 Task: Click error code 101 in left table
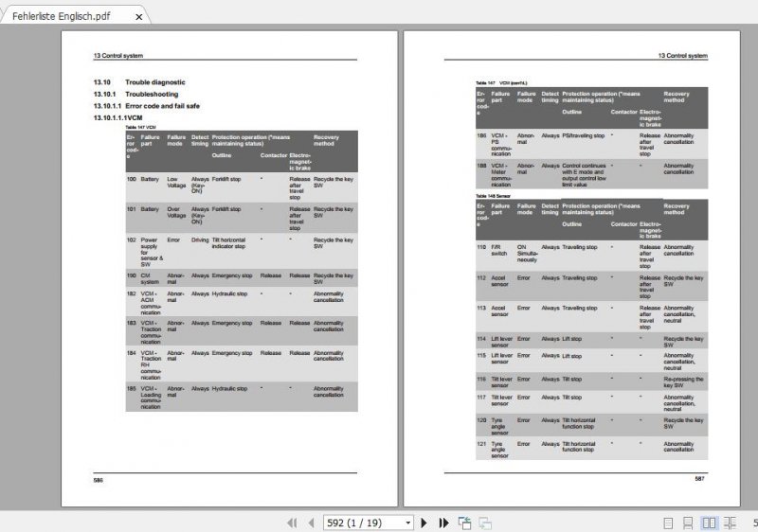(131, 209)
